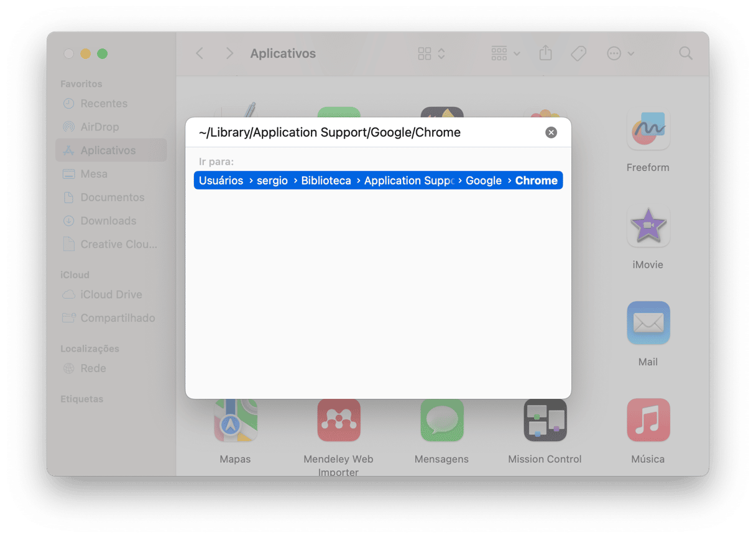Select the Mensagens app icon
Image resolution: width=756 pixels, height=538 pixels.
(442, 420)
